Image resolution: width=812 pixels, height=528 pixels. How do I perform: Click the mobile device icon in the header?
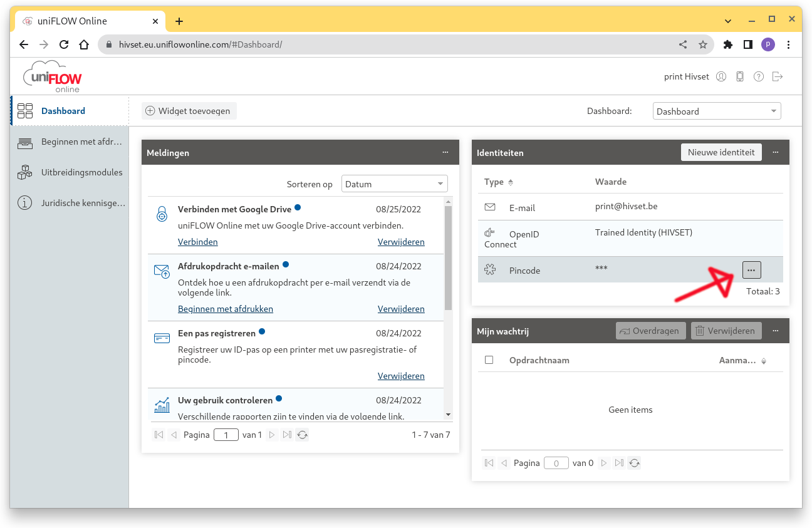tap(740, 76)
